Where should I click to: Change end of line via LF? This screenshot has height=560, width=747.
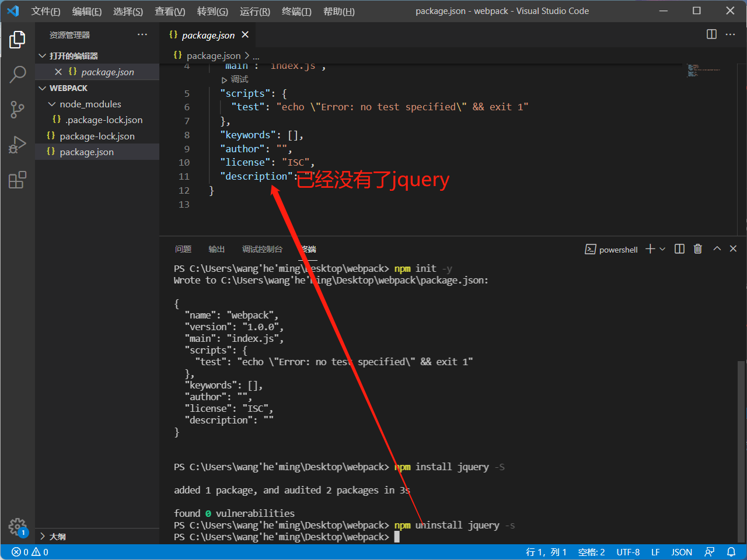(x=655, y=552)
